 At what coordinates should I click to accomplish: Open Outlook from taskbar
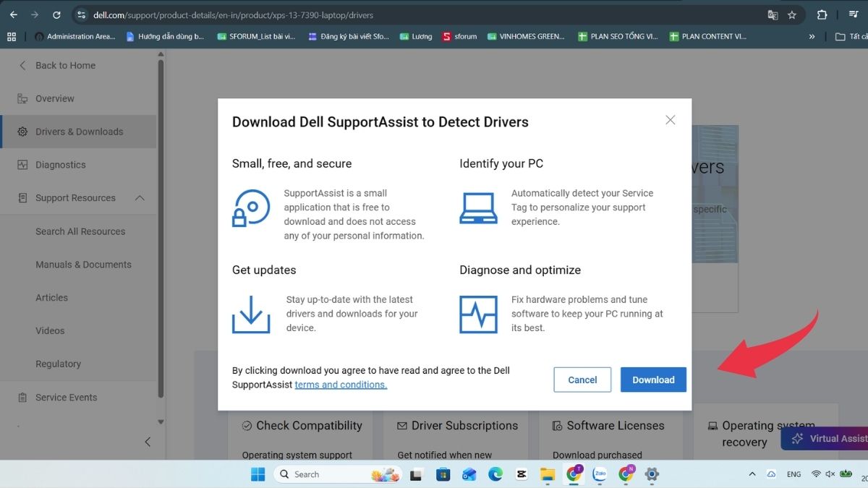[469, 474]
